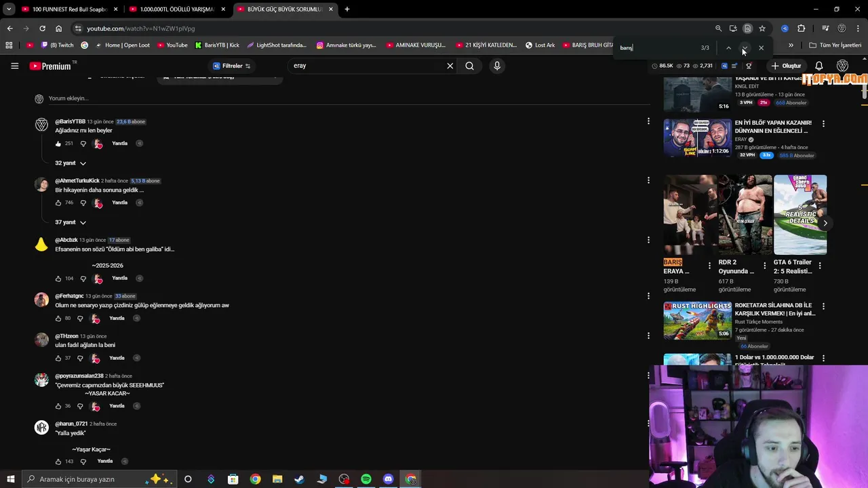
Task: Open the tab search dropdown arrow
Action: pos(8,9)
